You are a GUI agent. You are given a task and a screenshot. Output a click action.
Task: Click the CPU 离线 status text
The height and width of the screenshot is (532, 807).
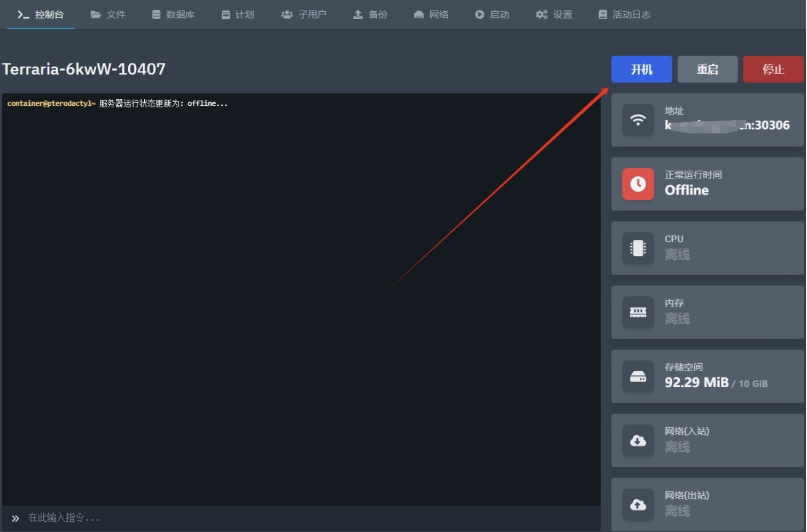pyautogui.click(x=677, y=255)
